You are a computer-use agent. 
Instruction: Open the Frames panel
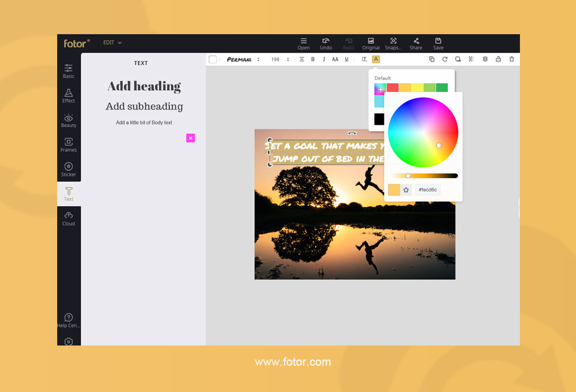(x=68, y=145)
